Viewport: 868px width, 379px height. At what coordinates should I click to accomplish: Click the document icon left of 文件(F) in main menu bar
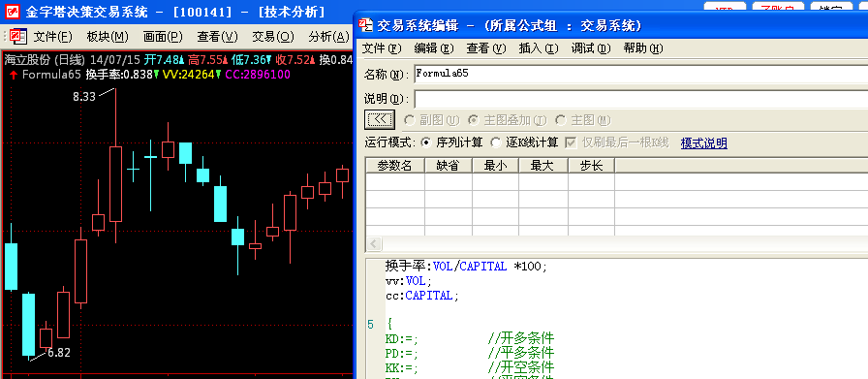point(18,37)
